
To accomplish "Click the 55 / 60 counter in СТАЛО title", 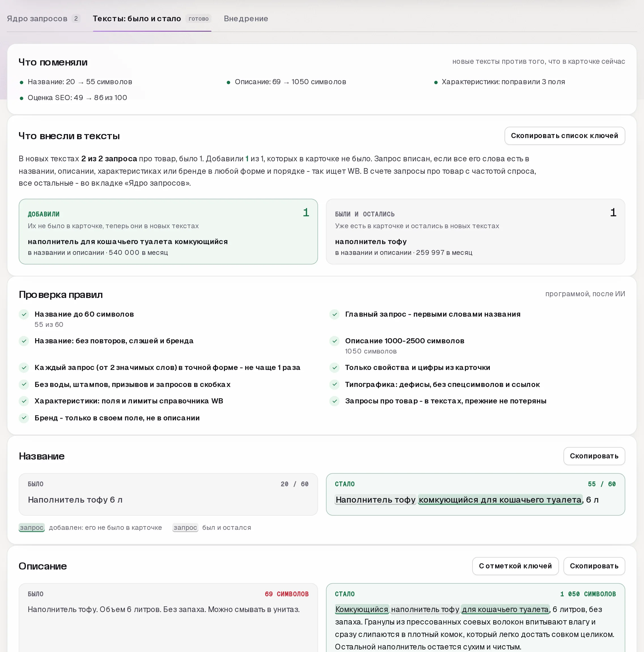I will tap(602, 484).
